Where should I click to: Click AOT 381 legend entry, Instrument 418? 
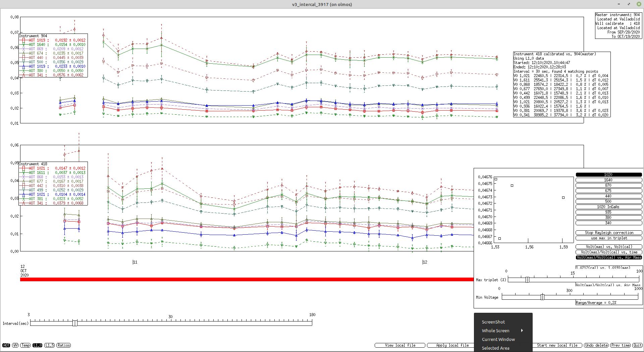[x=53, y=199]
